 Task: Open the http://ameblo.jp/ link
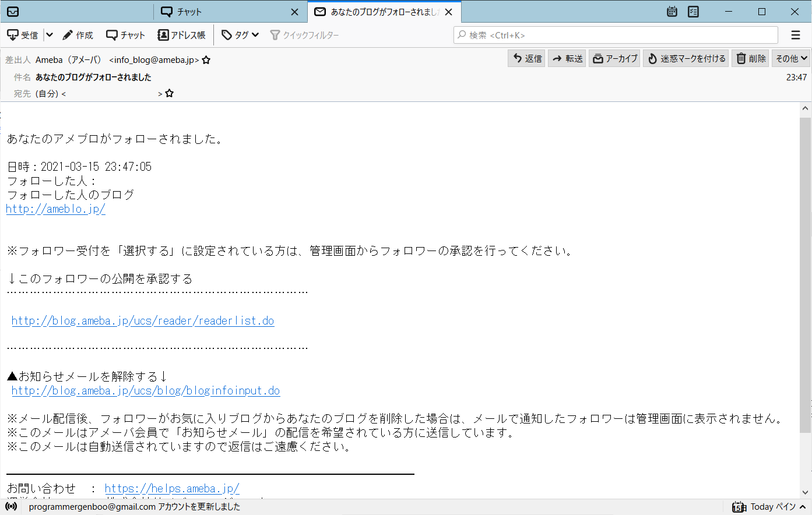point(56,209)
